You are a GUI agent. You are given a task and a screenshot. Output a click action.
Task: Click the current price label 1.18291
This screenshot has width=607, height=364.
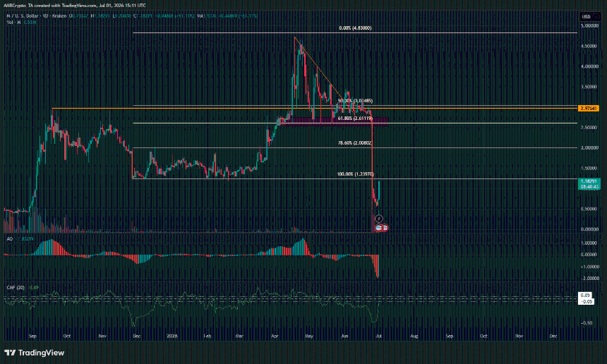(589, 181)
